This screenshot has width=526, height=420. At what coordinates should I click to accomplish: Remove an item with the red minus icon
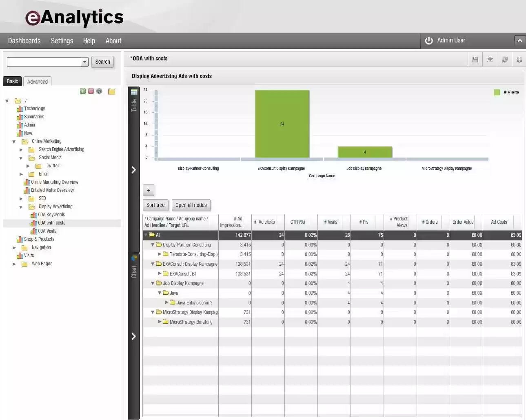(91, 91)
